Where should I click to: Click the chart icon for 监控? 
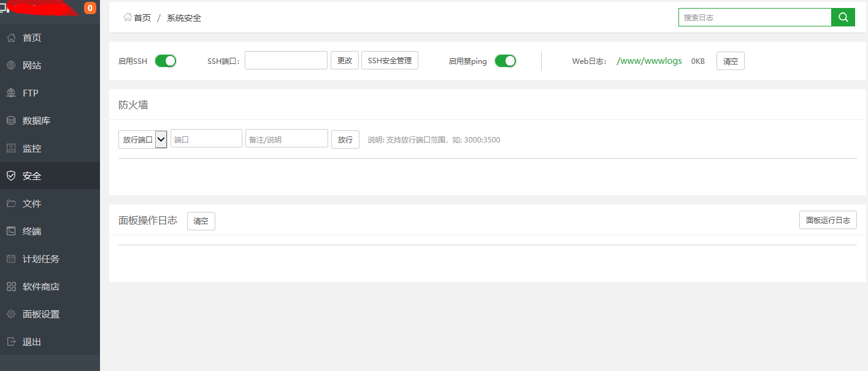(x=11, y=149)
